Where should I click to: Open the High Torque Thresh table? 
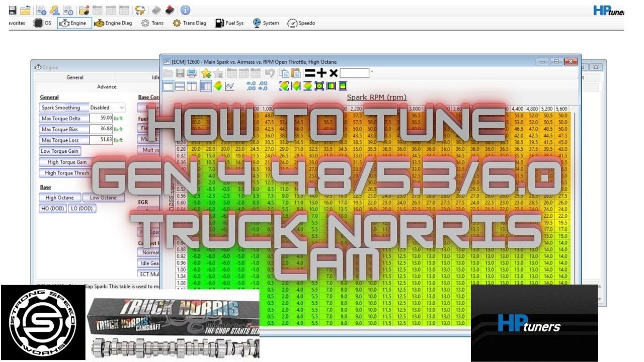click(67, 173)
